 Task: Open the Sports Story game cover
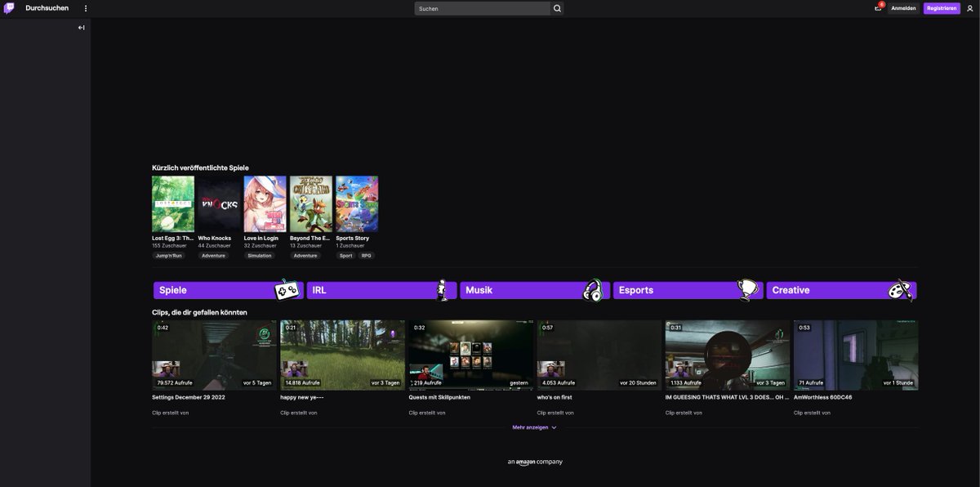357,204
